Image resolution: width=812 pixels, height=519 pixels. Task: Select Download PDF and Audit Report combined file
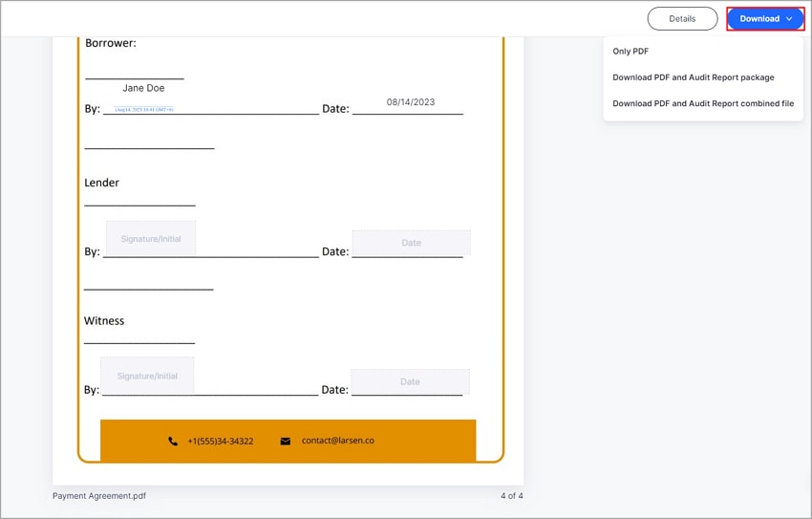[703, 103]
